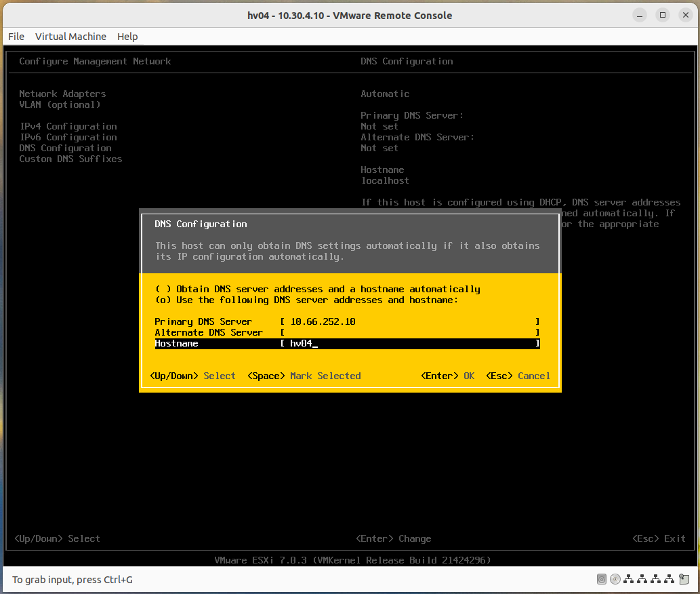Viewport: 700px width, 594px height.
Task: Open the CD/DVD drive status icon
Action: [x=615, y=579]
